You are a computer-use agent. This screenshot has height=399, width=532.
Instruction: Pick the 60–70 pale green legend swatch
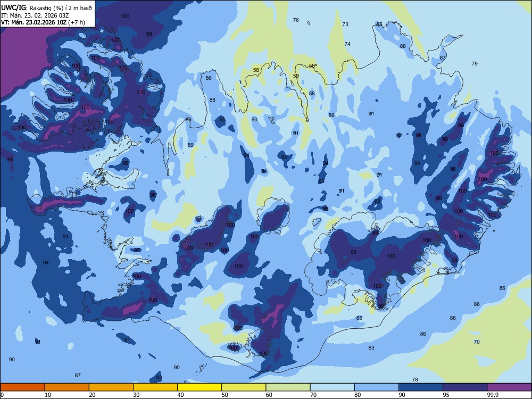tap(288, 387)
